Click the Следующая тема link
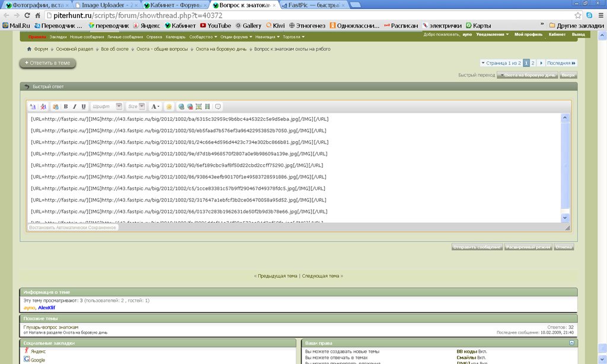The height and width of the screenshot is (364, 607). 321,276
